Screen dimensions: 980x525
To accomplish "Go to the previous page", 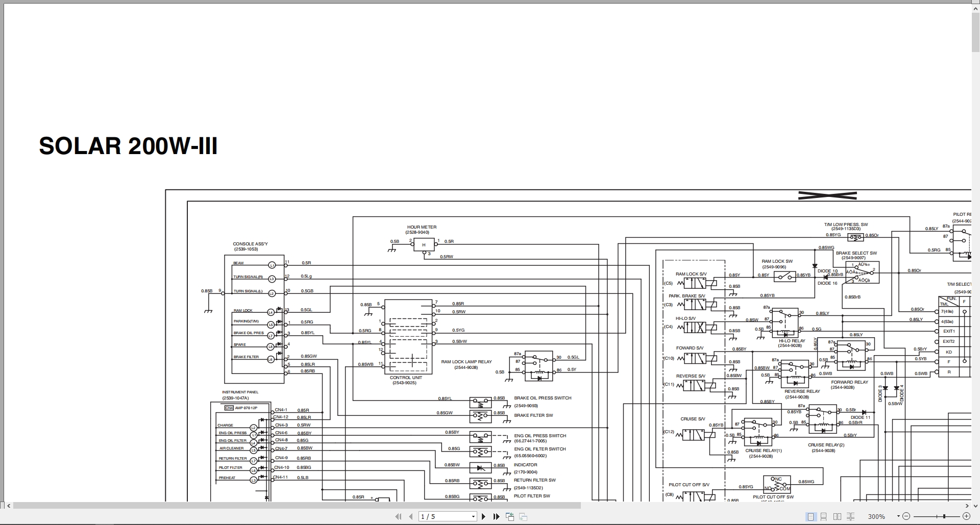I will point(410,516).
